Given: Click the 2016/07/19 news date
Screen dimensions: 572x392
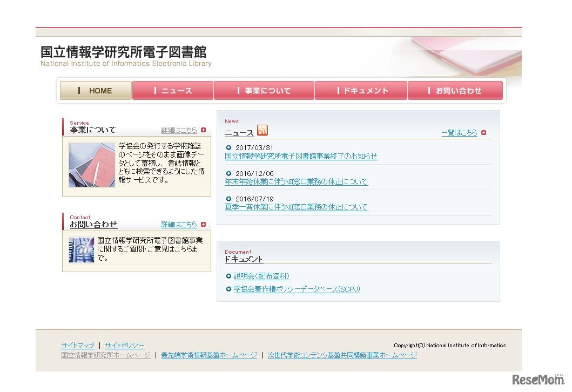Looking at the screenshot, I should (x=254, y=199).
